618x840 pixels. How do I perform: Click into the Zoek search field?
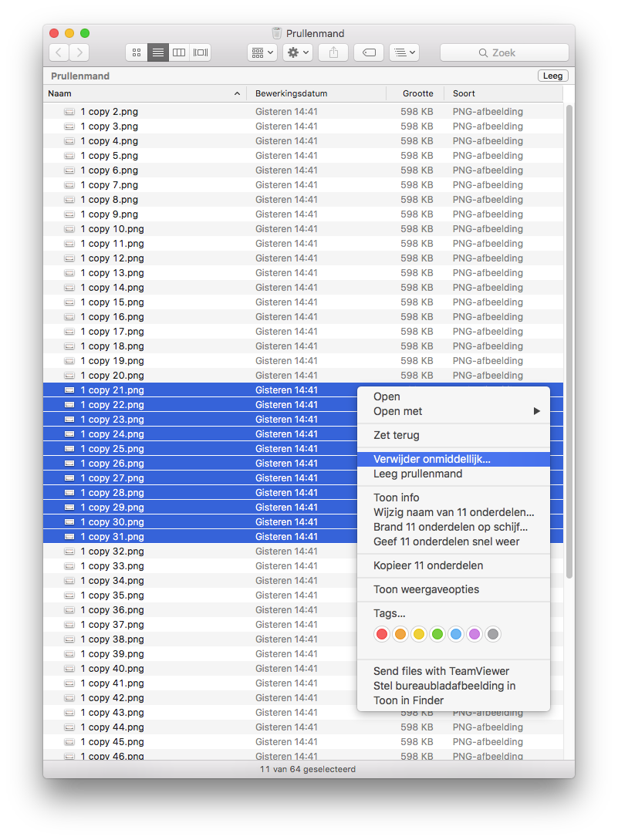[x=505, y=52]
